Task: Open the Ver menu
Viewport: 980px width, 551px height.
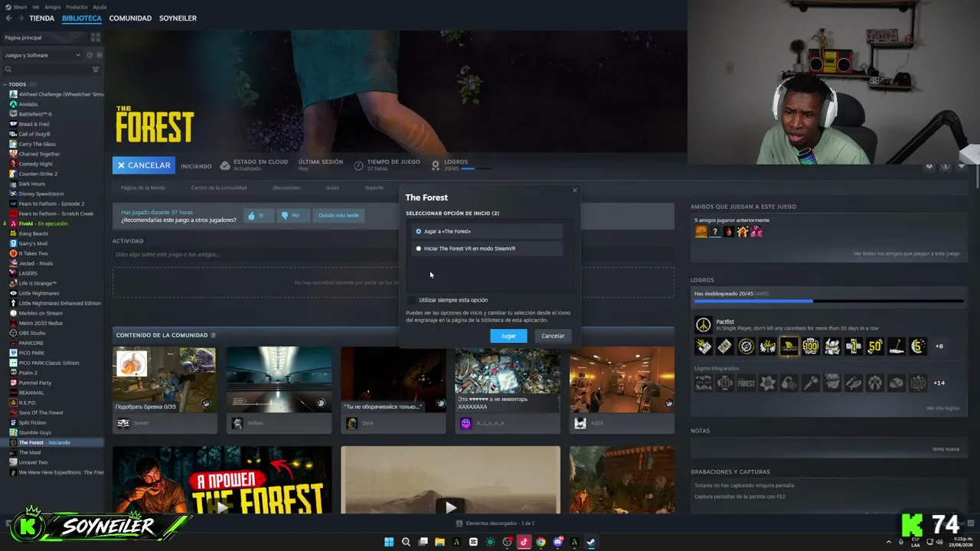Action: pyautogui.click(x=35, y=7)
